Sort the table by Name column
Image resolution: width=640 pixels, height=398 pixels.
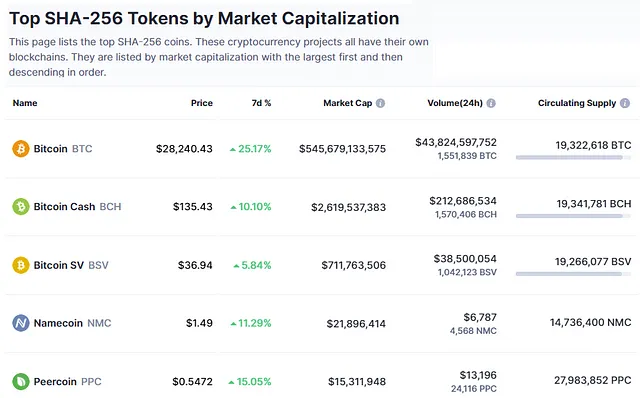[x=25, y=103]
